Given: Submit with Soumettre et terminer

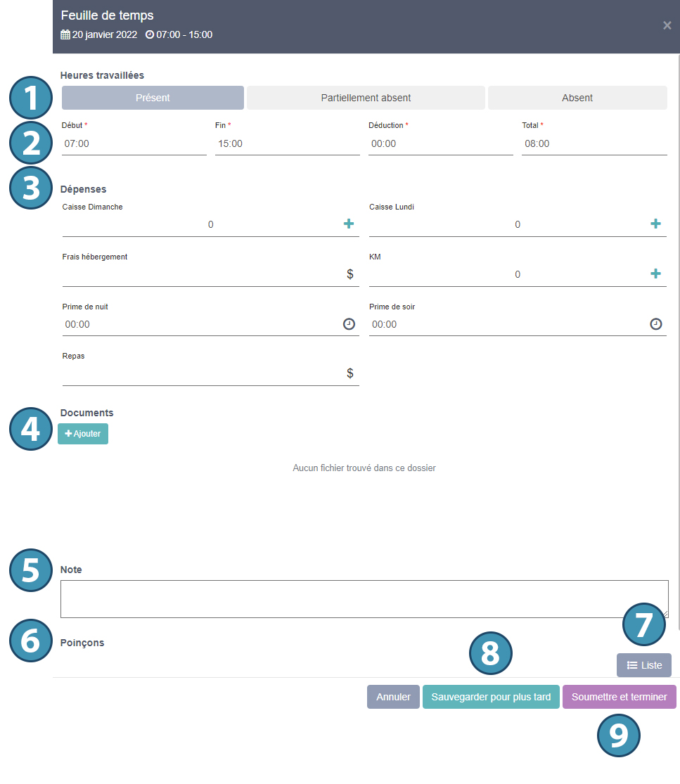Looking at the screenshot, I should (619, 698).
